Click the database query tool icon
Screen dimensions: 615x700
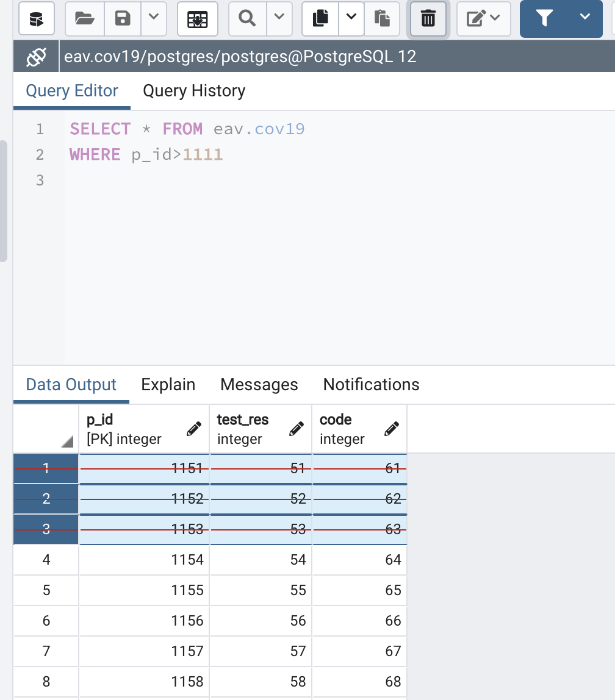[x=37, y=20]
